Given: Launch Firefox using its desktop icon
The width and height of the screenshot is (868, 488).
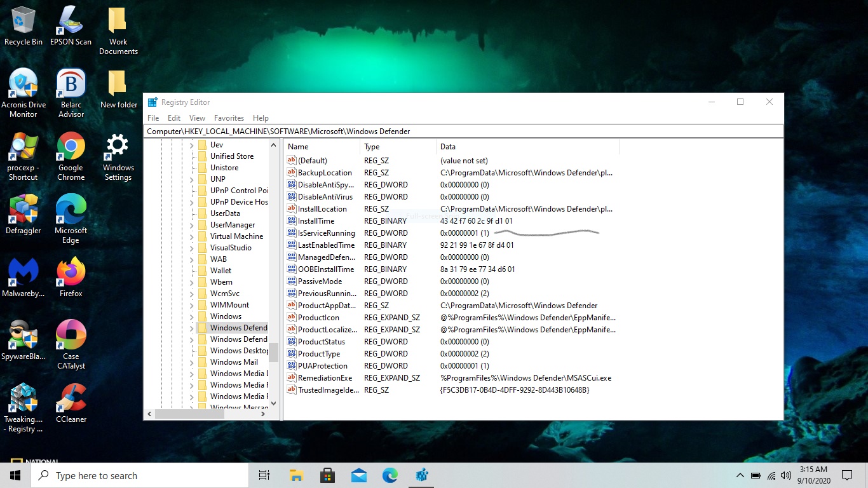Looking at the screenshot, I should (70, 273).
